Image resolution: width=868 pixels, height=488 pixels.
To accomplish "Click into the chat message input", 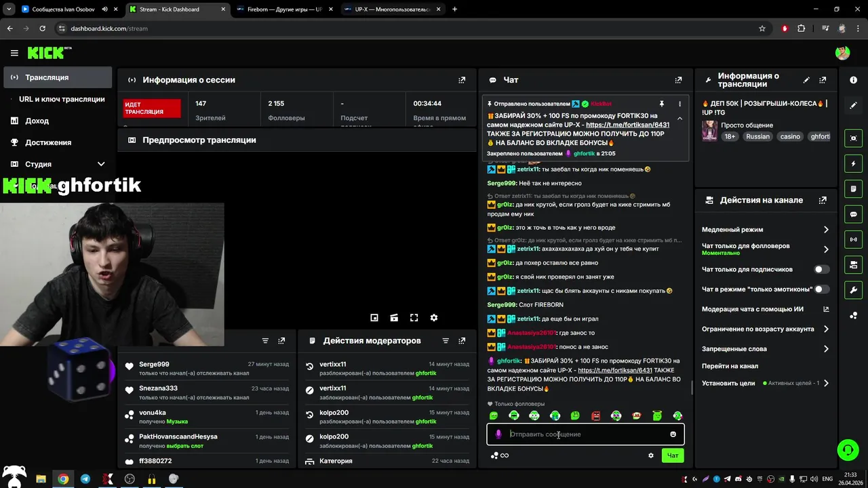I will click(586, 434).
